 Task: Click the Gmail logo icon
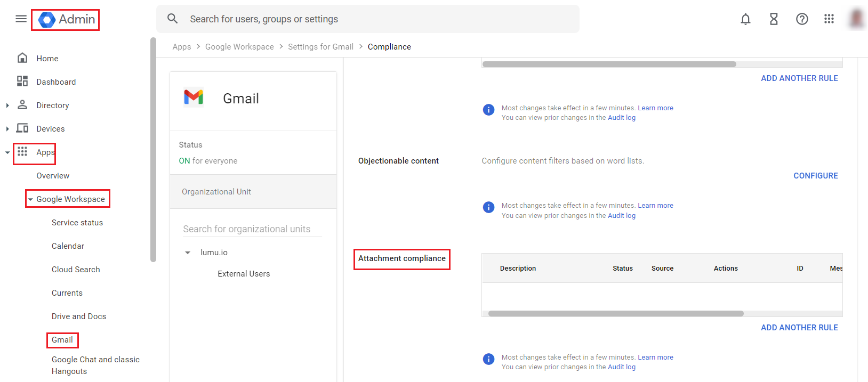click(194, 97)
